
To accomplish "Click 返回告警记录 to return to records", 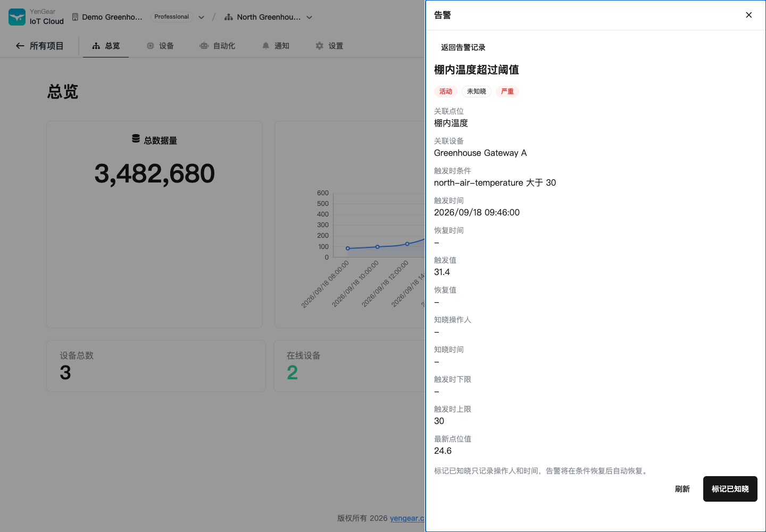I will [x=463, y=47].
